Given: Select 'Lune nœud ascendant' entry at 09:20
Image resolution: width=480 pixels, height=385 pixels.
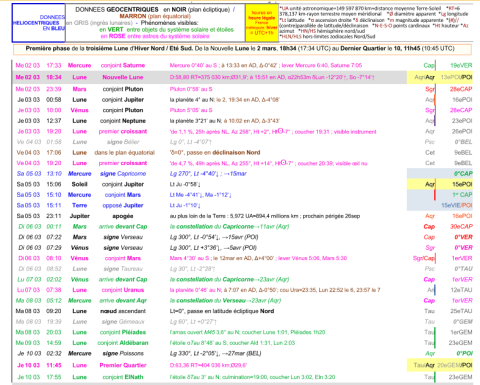Looking at the screenshot, I should (x=109, y=311).
